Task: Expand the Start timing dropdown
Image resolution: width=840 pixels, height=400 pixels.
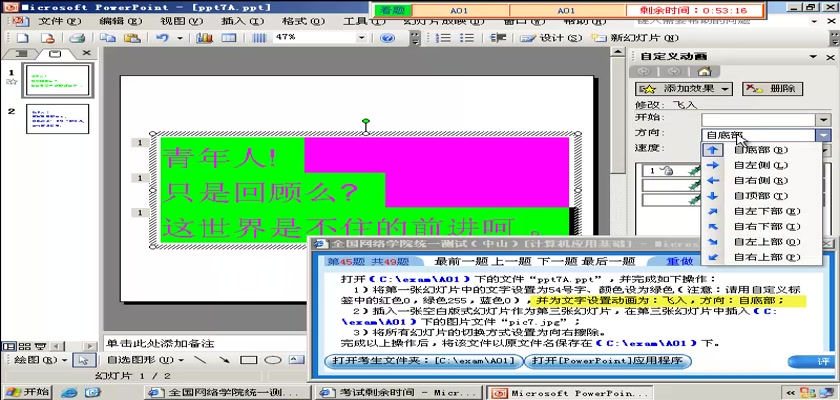Action: point(823,119)
